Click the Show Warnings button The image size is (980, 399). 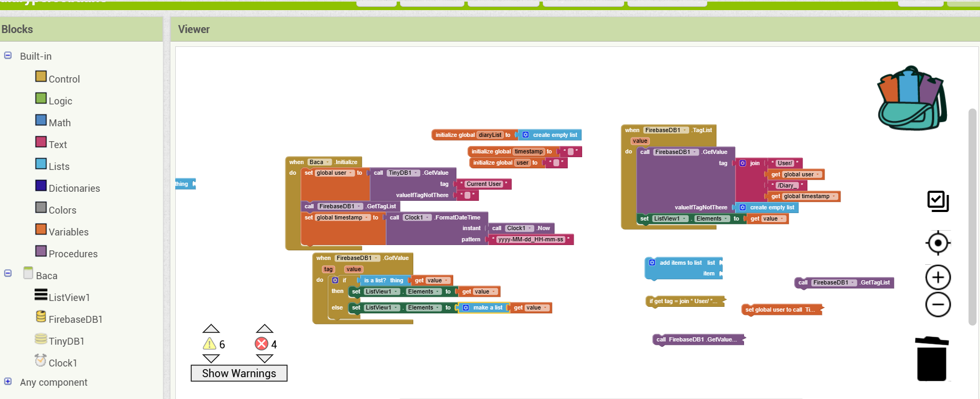click(x=239, y=373)
